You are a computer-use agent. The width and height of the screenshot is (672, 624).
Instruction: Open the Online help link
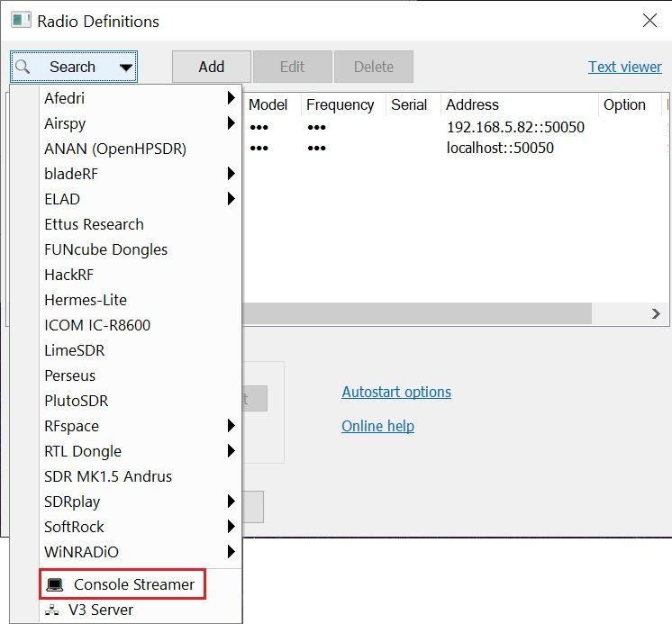(377, 426)
